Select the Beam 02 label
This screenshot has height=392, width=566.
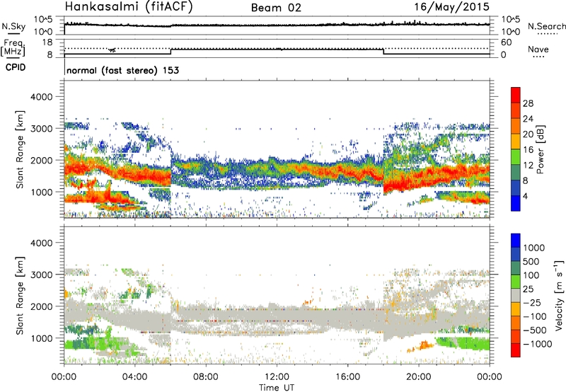pyautogui.click(x=276, y=8)
